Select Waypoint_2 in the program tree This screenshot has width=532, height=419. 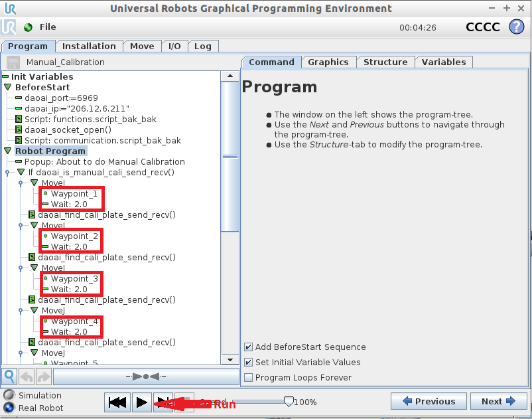click(70, 236)
